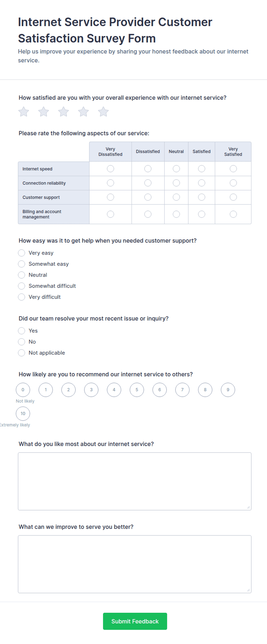Select Very easy for getting help
Screen dimensions: 267x644
22,253
